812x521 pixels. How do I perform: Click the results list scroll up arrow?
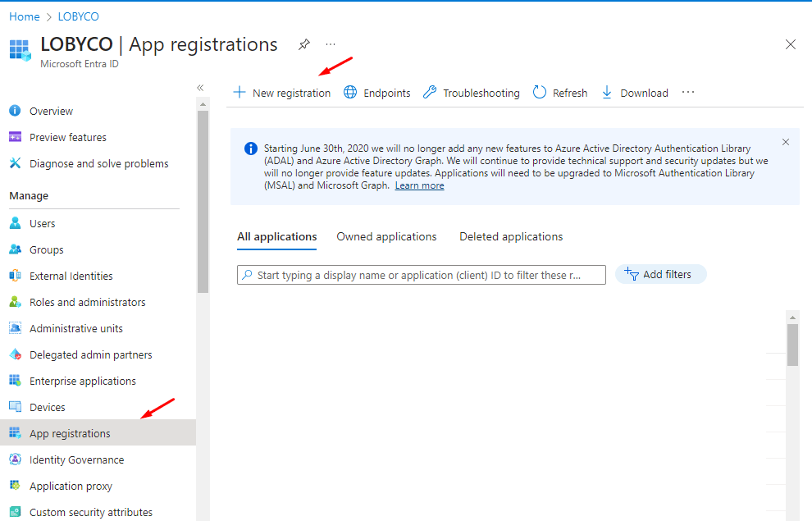(x=792, y=317)
